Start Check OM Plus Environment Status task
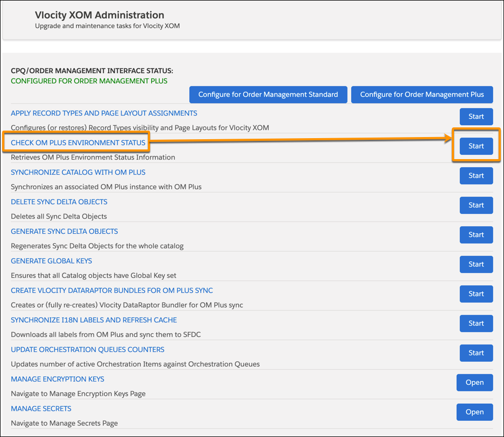 476,146
